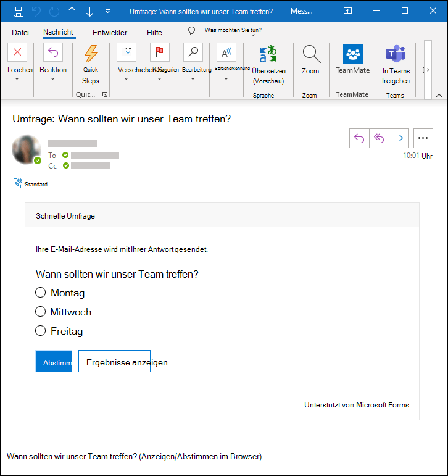448x476 pixels.
Task: Save the message with the disk icon
Action: (19, 12)
